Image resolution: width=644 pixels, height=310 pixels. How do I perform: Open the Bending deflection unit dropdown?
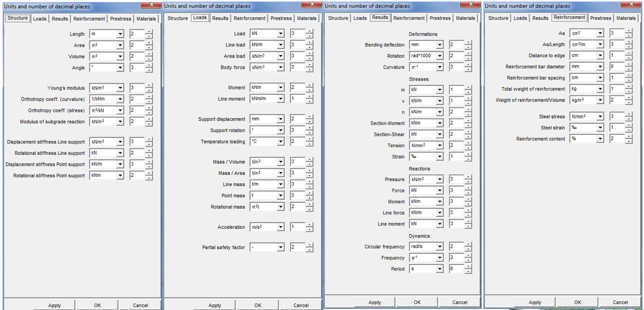pyautogui.click(x=440, y=45)
